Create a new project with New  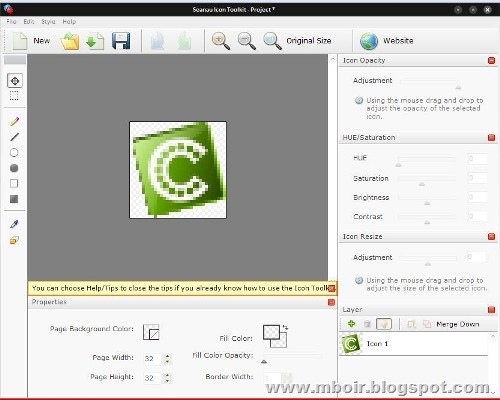31,41
